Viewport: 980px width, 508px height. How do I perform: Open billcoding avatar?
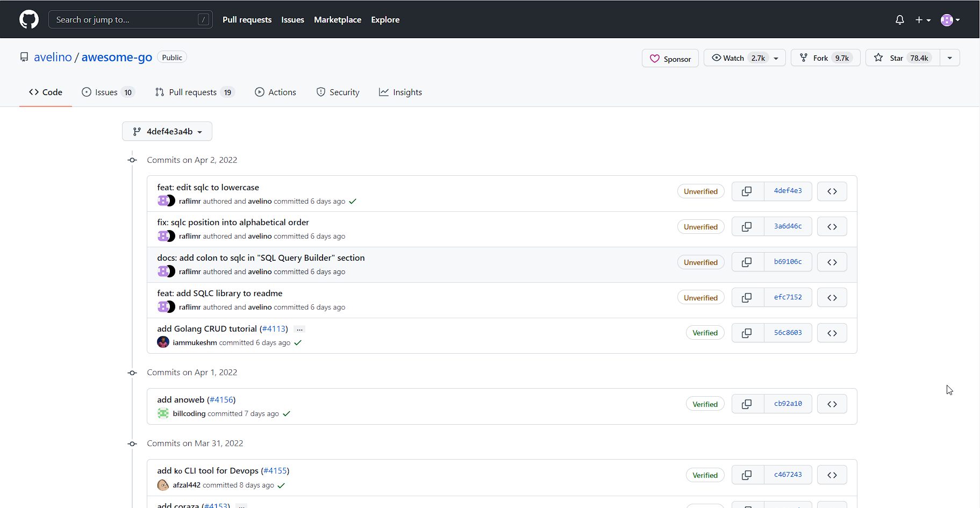coord(163,413)
